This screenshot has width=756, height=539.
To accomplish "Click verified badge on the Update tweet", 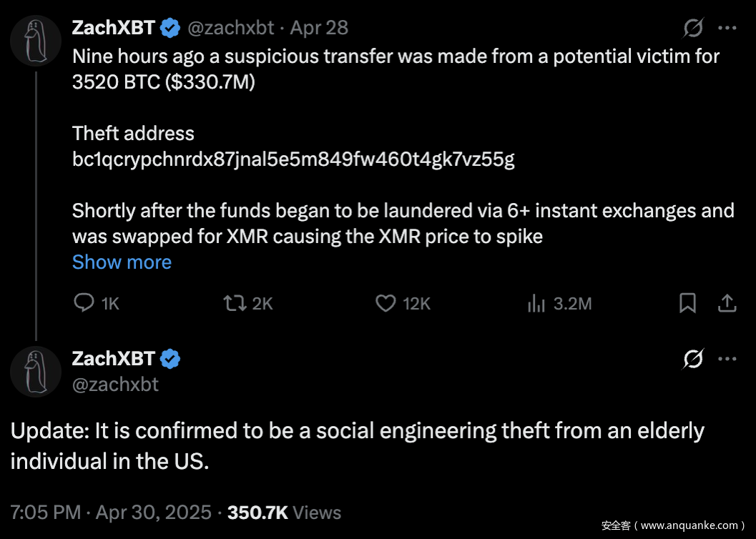I will [170, 359].
